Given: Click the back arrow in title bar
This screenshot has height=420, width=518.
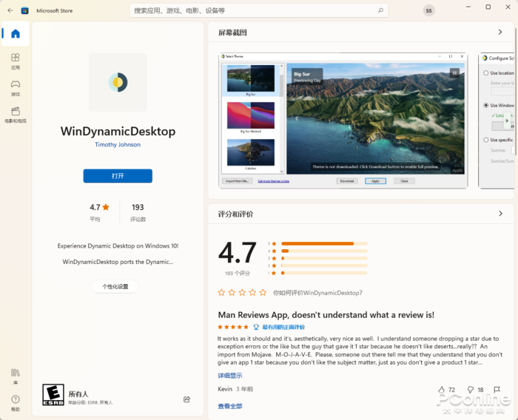Looking at the screenshot, I should point(10,10).
